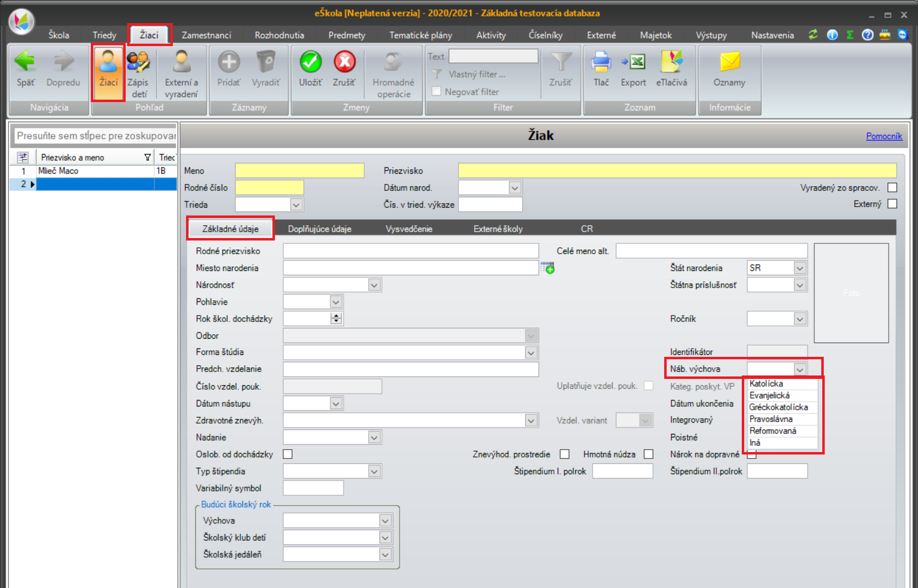The width and height of the screenshot is (918, 588).
Task: Export list with the Export icon
Action: click(633, 61)
